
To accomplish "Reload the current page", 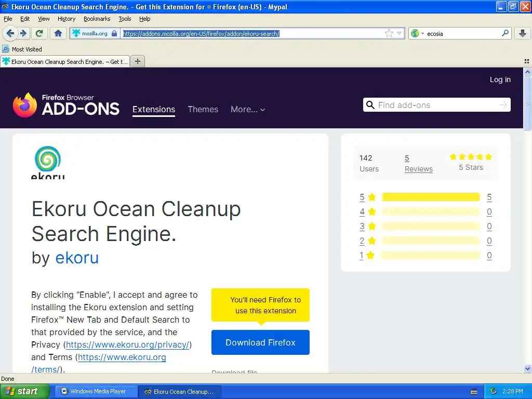I will pyautogui.click(x=39, y=33).
